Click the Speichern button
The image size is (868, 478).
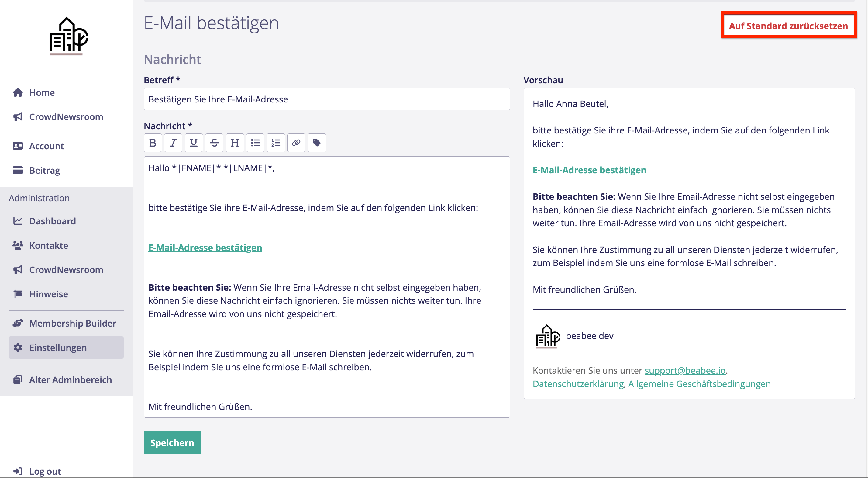172,443
